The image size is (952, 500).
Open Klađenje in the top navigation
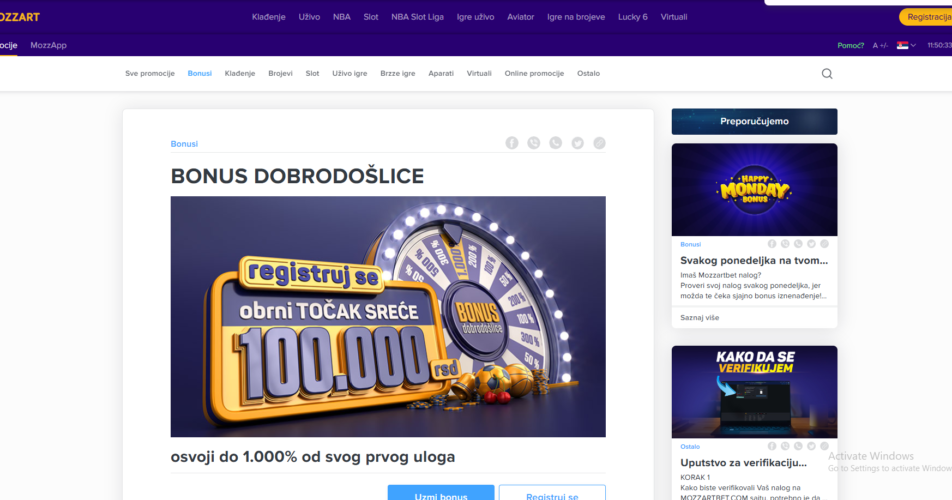tap(268, 17)
